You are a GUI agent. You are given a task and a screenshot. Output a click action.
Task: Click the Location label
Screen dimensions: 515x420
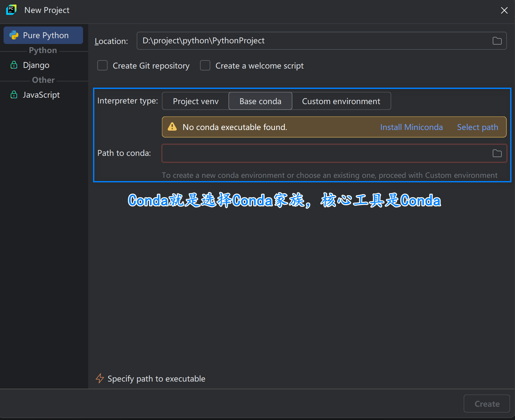pyautogui.click(x=111, y=41)
